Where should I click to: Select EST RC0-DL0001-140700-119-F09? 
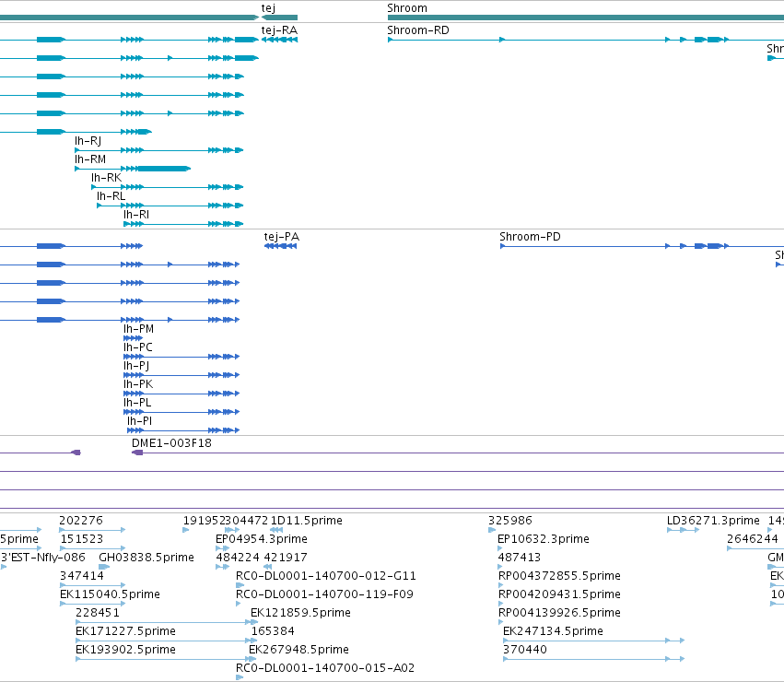(325, 594)
